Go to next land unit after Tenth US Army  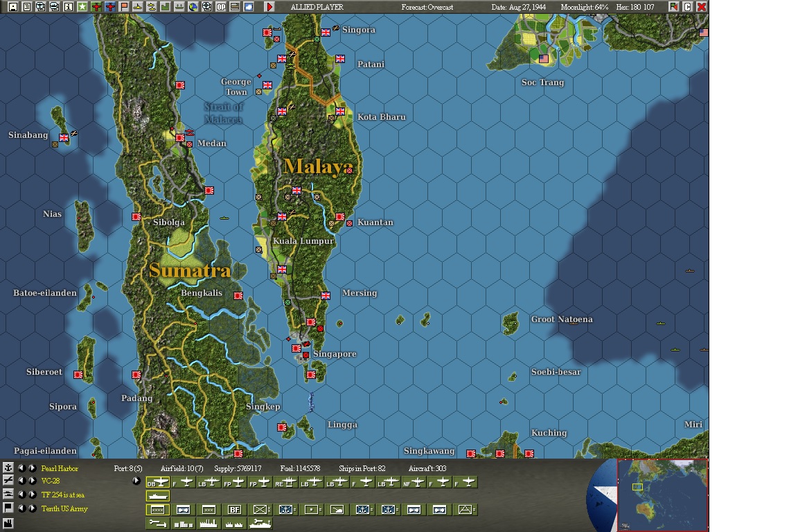coord(32,508)
